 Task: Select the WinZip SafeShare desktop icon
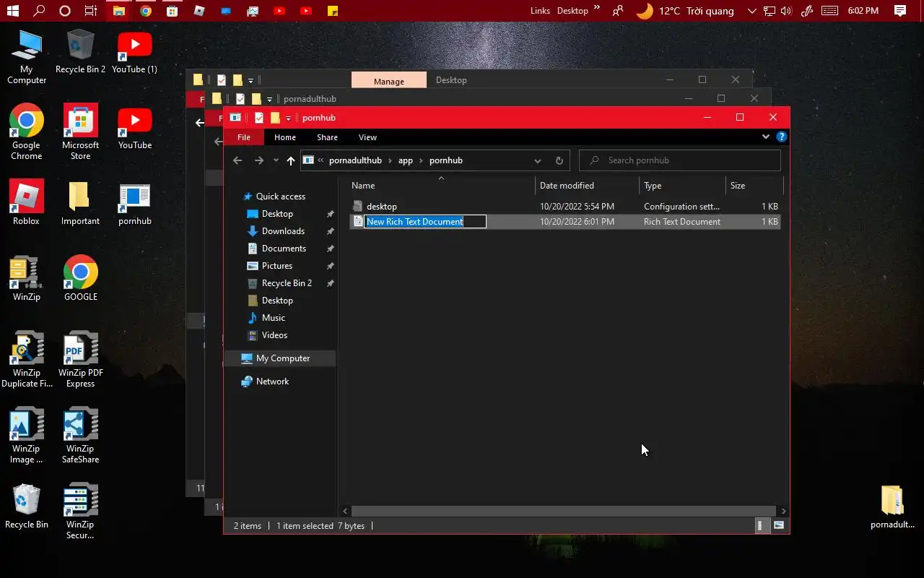coord(81,436)
